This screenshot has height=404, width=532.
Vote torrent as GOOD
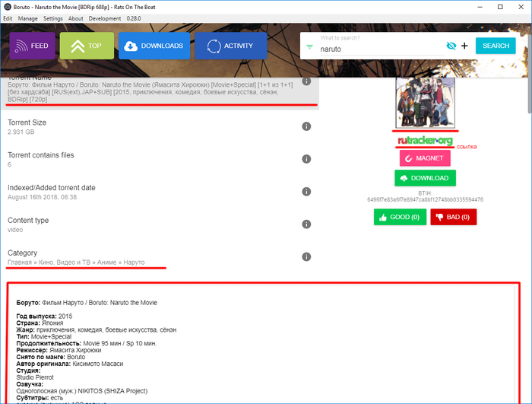[x=400, y=217]
